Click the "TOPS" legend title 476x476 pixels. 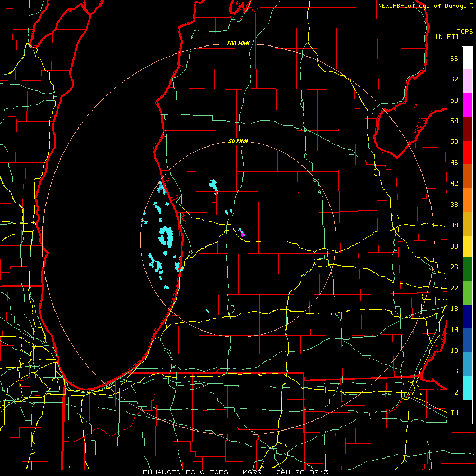coord(465,32)
